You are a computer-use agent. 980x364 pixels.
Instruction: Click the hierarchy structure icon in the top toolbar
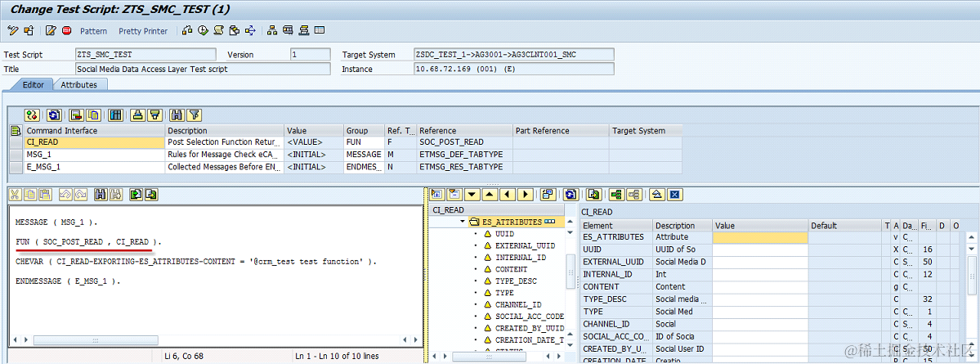[x=272, y=30]
